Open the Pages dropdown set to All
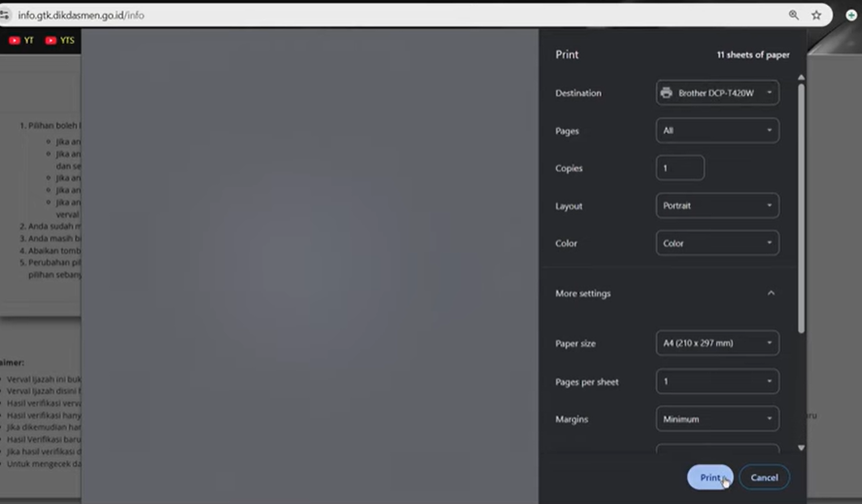 tap(717, 130)
